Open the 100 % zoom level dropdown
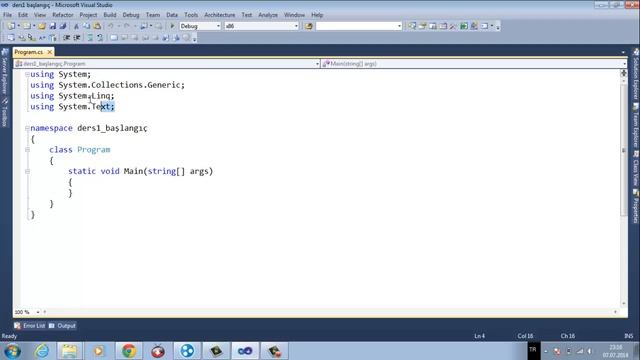The image size is (640, 360). 27,312
